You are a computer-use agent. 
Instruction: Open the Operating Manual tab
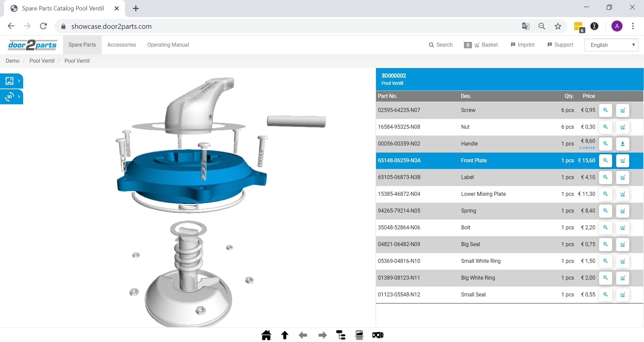tap(168, 45)
